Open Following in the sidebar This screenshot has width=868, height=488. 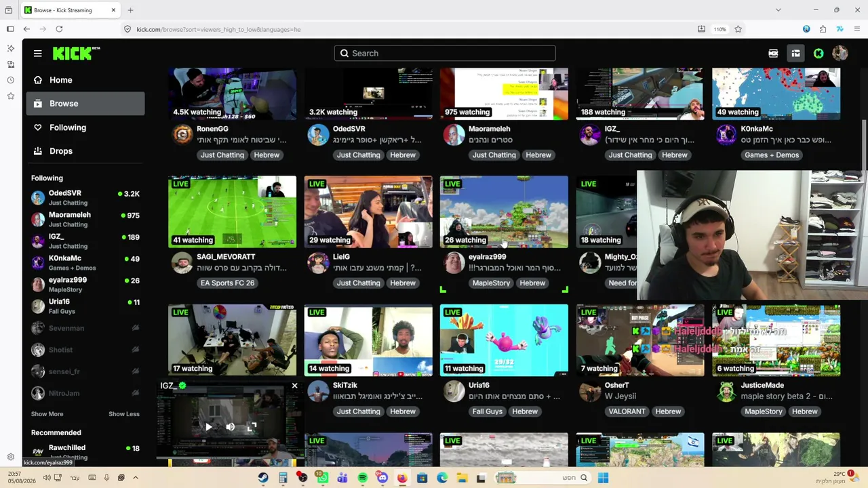click(85, 127)
